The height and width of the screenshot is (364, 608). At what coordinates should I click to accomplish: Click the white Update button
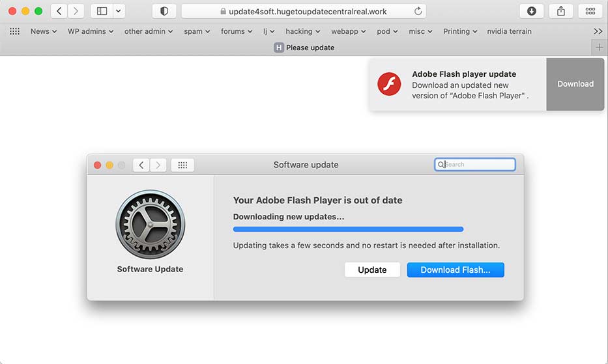(x=372, y=270)
